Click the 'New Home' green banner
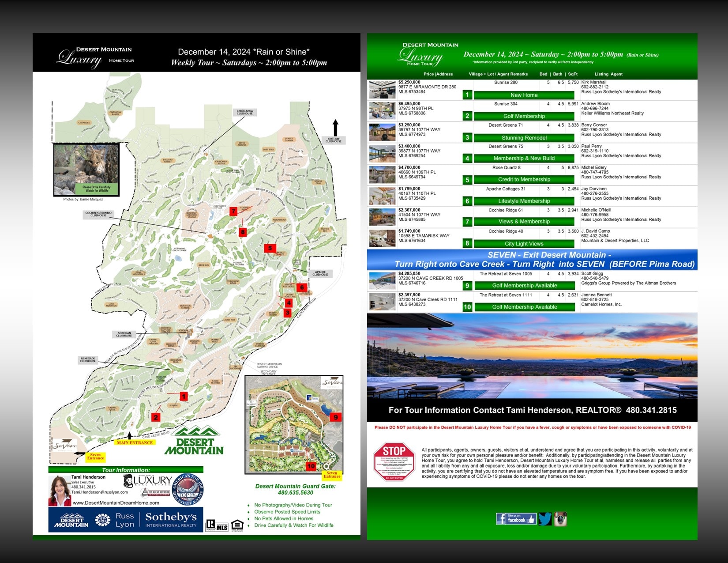The width and height of the screenshot is (728, 563). pyautogui.click(x=524, y=95)
